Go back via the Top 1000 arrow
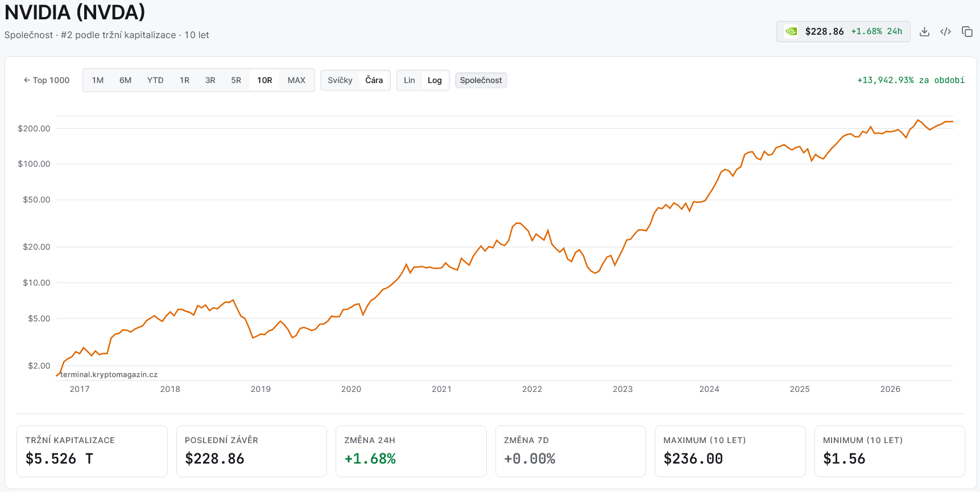The width and height of the screenshot is (980, 492). click(46, 80)
